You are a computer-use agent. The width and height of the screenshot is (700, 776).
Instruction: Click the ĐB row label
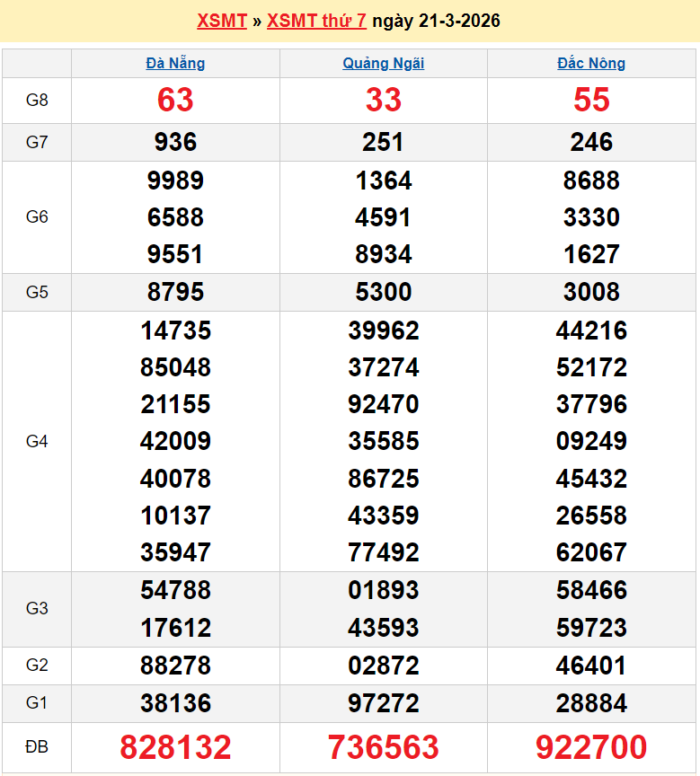(37, 747)
